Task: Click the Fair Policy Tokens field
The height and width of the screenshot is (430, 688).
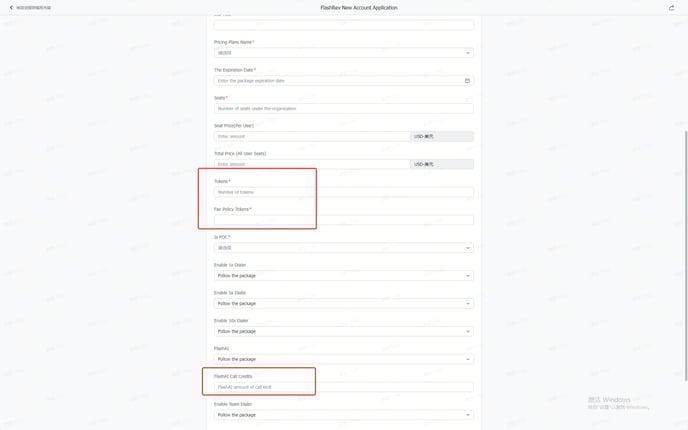Action: tap(344, 220)
